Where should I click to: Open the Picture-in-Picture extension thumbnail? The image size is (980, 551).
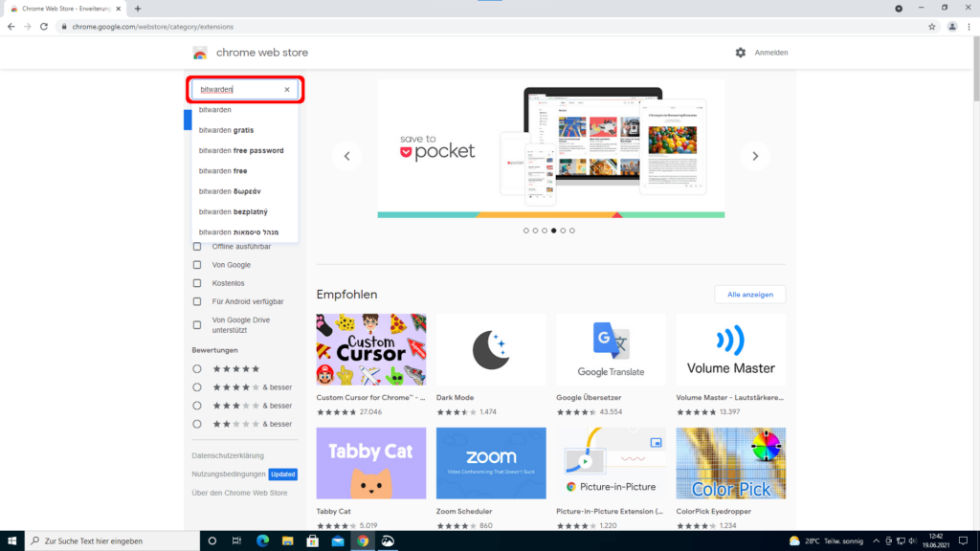pyautogui.click(x=612, y=463)
